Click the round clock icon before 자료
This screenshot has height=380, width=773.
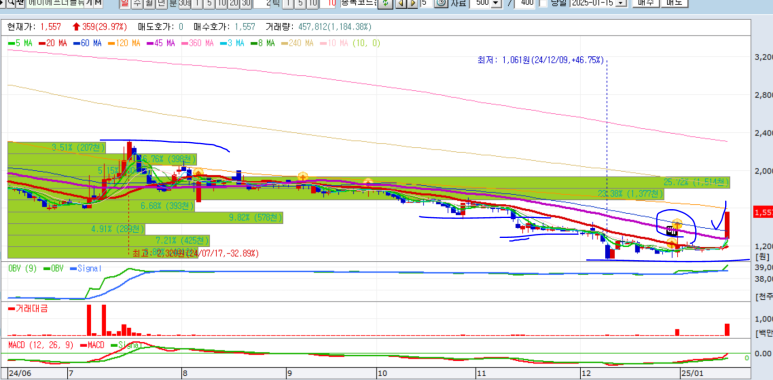(x=442, y=3)
